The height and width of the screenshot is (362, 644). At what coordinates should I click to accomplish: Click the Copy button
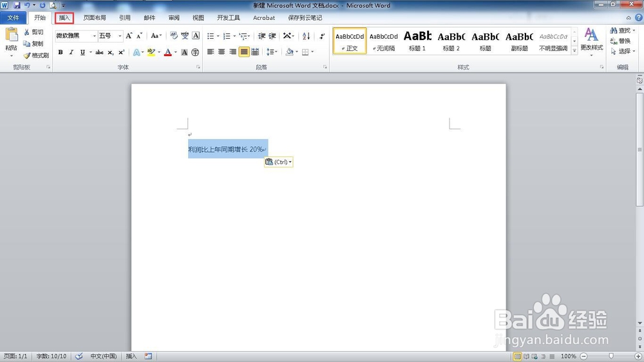click(x=33, y=44)
